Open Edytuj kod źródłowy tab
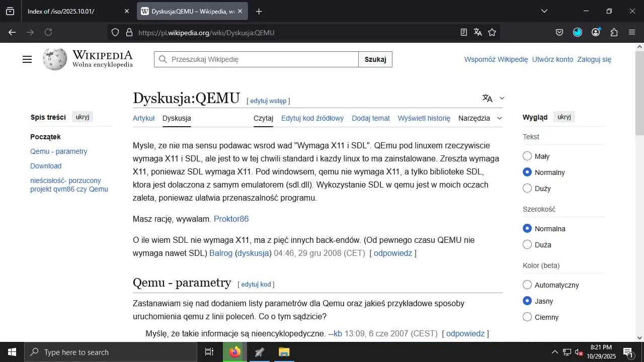Viewport: 644px width, 362px height. tap(312, 118)
